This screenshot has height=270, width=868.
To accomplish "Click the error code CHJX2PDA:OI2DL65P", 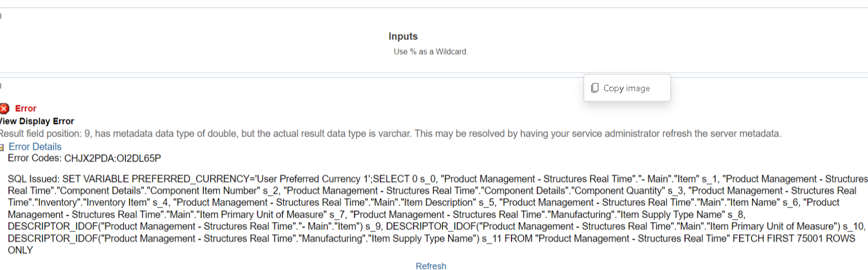I will tap(112, 159).
